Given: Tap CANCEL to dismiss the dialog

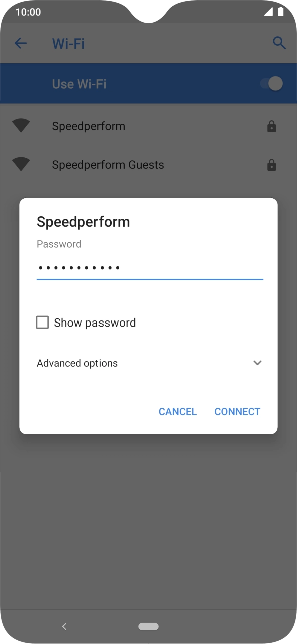Looking at the screenshot, I should [178, 411].
